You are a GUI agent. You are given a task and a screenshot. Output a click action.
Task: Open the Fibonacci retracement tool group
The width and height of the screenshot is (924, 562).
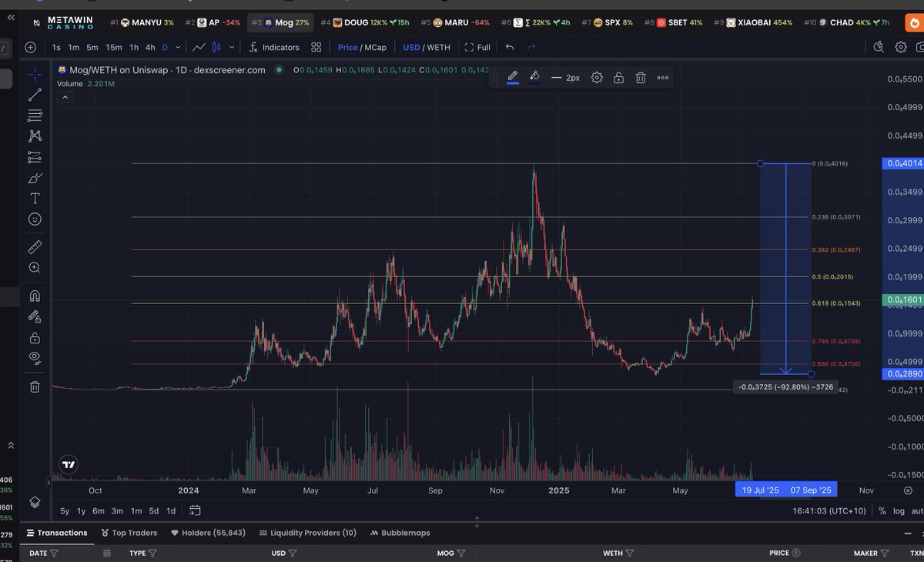(35, 115)
